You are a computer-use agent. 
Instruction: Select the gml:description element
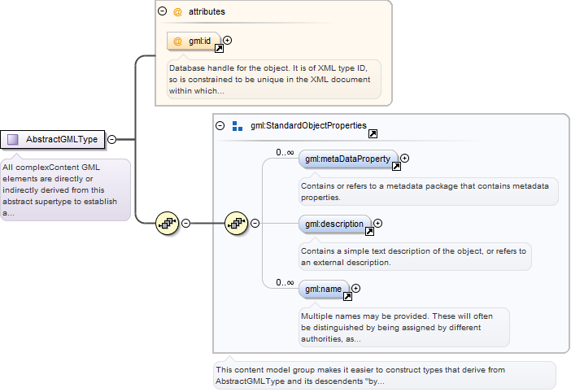pos(334,224)
